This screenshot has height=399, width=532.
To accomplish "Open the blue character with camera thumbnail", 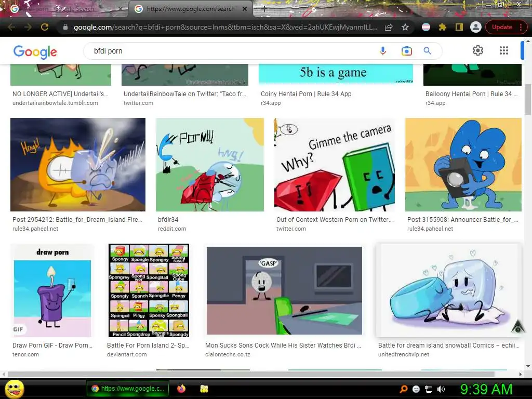I will [463, 165].
